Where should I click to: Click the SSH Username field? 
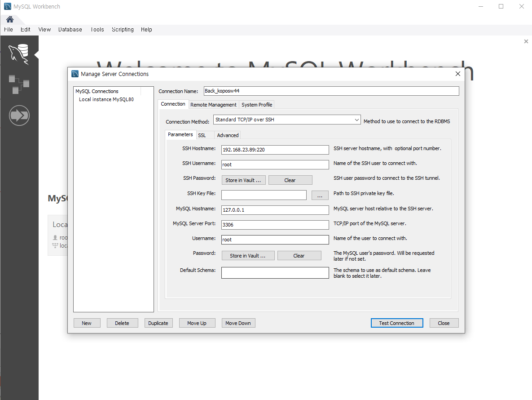click(275, 164)
